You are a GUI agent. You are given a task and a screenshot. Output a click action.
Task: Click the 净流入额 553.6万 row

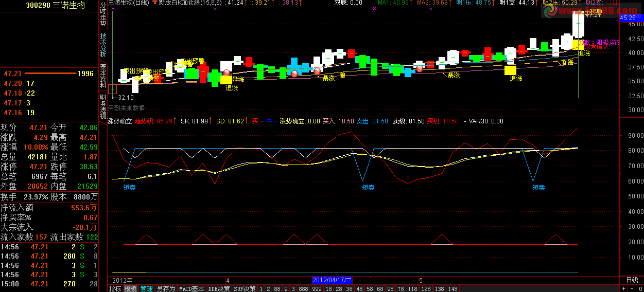pos(49,208)
